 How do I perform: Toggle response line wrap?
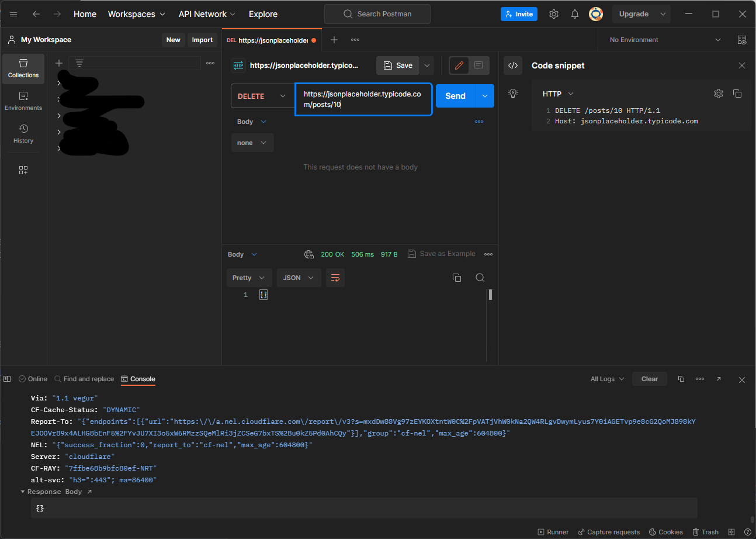335,278
